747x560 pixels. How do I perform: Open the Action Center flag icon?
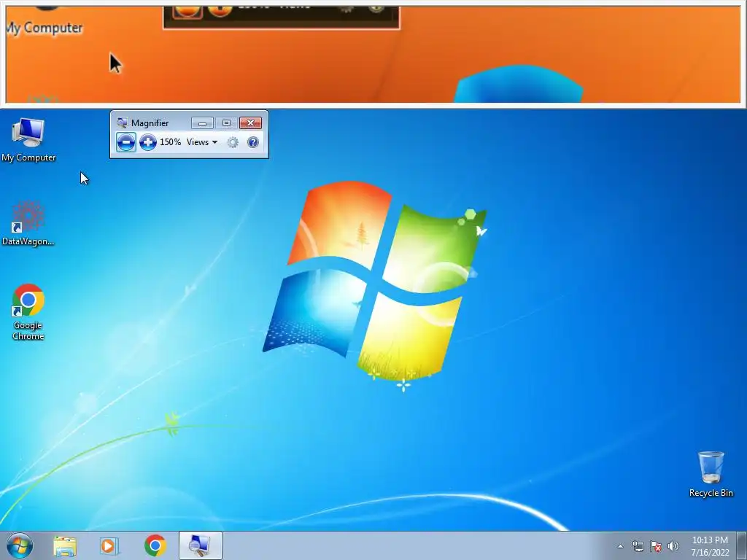coord(656,546)
